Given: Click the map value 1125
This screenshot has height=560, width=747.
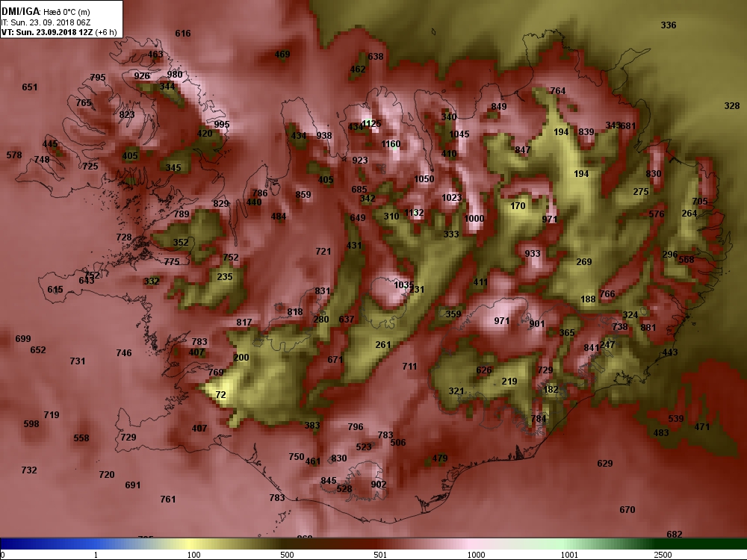Looking at the screenshot, I should (x=371, y=124).
